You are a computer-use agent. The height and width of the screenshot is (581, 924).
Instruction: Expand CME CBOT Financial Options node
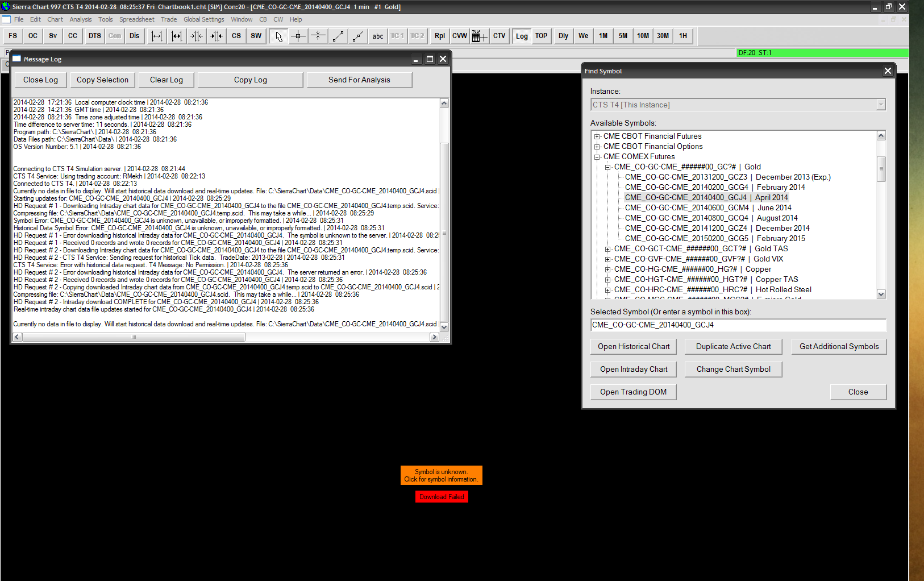click(597, 147)
